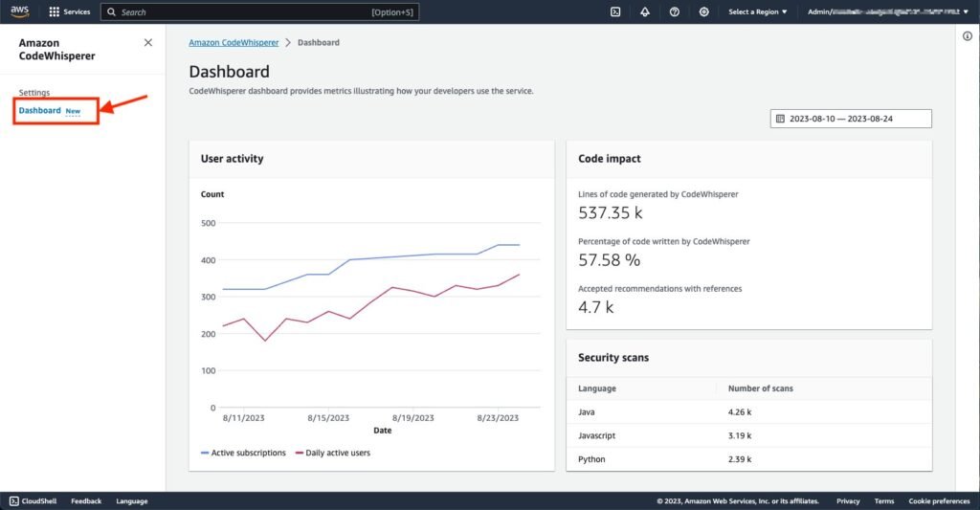Click the Language option in the footer

click(132, 500)
